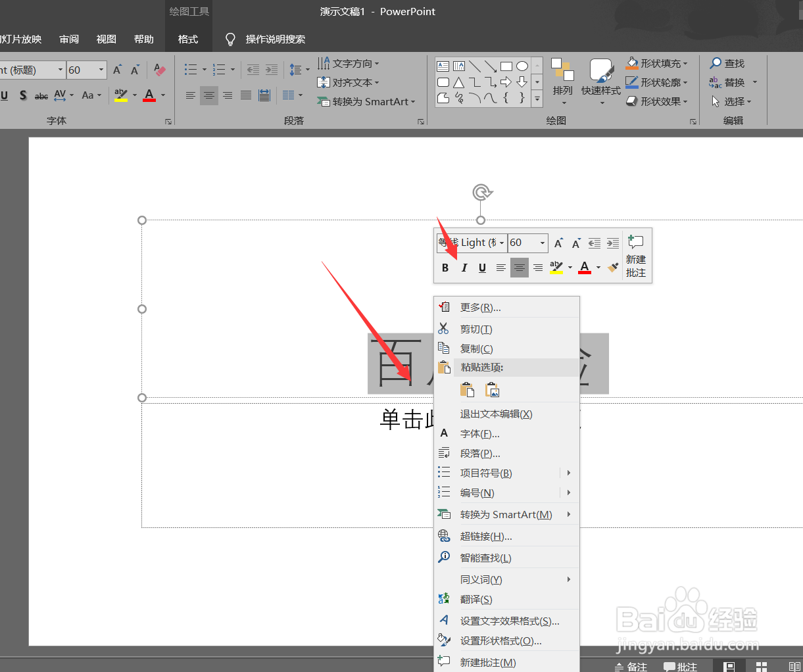Click the clear formatting eraser icon
803x672 pixels.
pyautogui.click(x=160, y=70)
